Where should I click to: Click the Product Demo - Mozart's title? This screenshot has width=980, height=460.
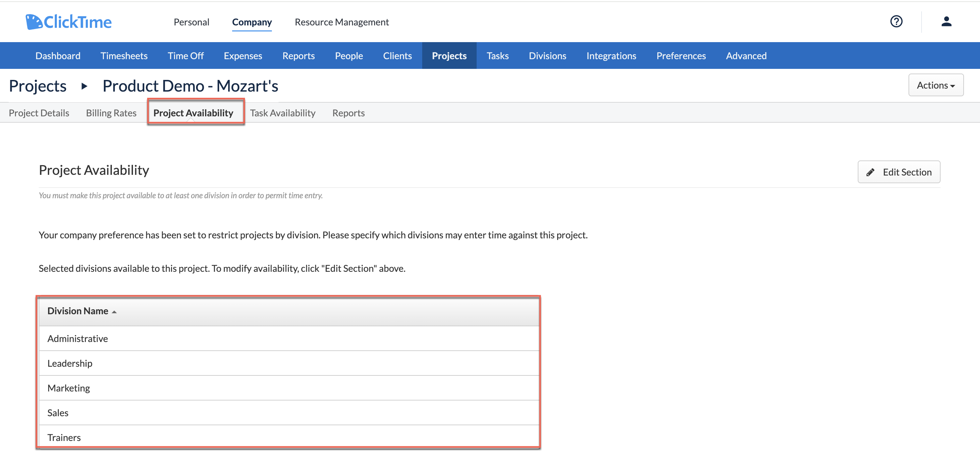tap(190, 86)
